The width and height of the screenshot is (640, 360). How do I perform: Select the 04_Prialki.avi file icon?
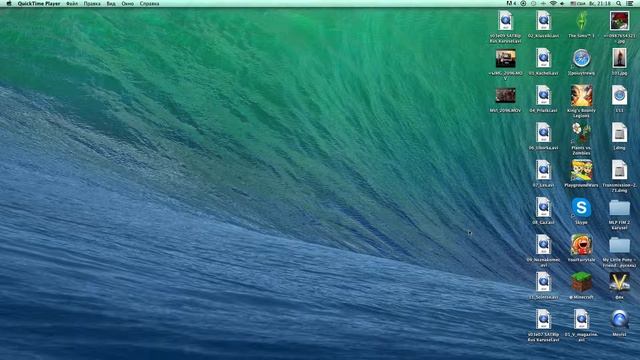543,96
